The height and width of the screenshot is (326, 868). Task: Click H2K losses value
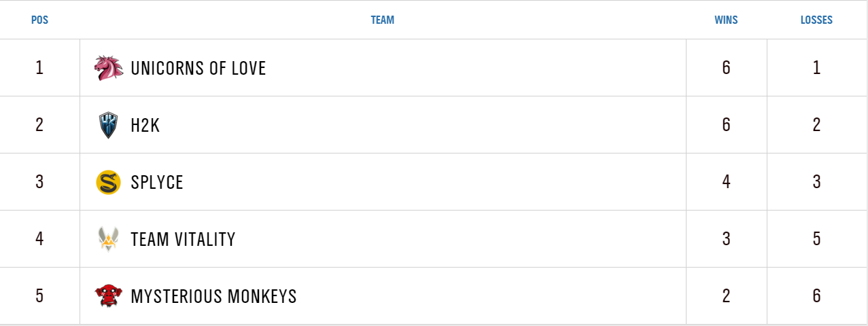tap(816, 125)
